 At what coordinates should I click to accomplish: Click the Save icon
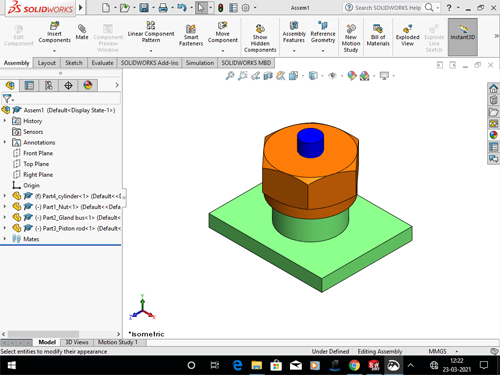pos(144,7)
